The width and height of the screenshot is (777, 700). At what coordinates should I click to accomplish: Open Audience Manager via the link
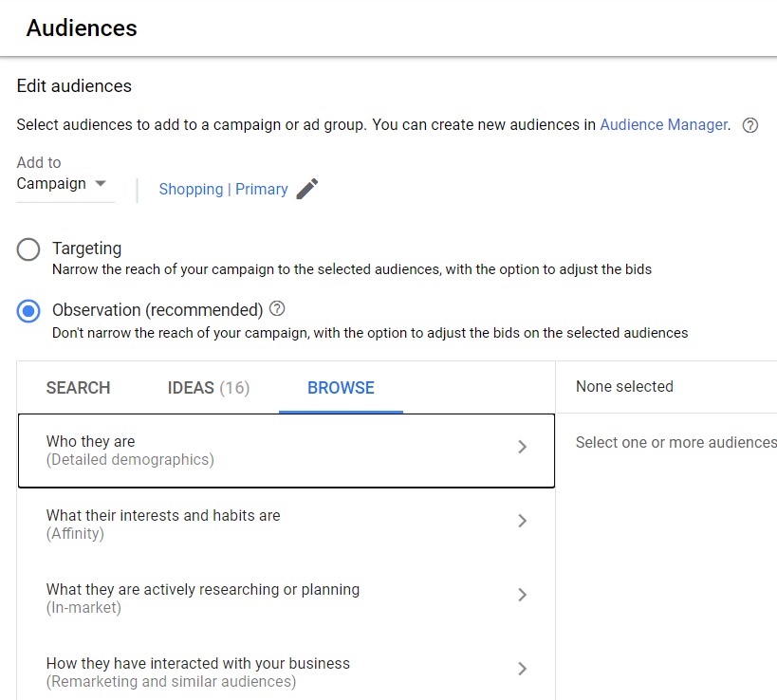coord(663,124)
